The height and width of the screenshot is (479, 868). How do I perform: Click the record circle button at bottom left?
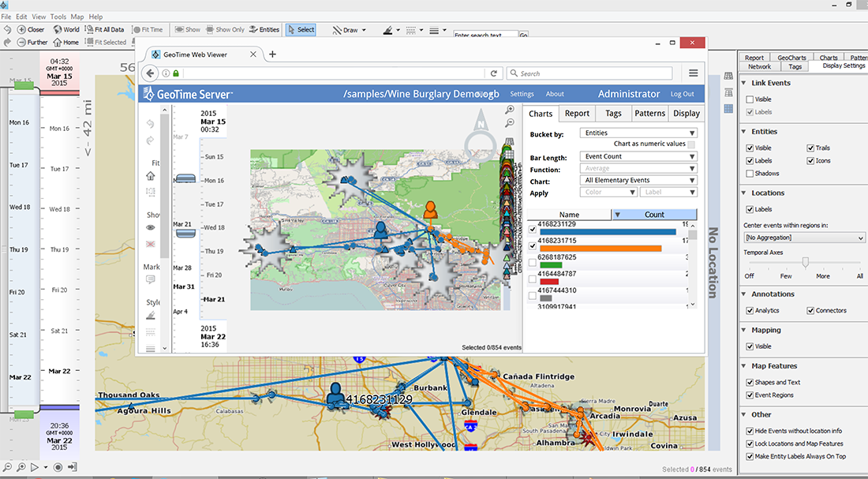tap(58, 467)
